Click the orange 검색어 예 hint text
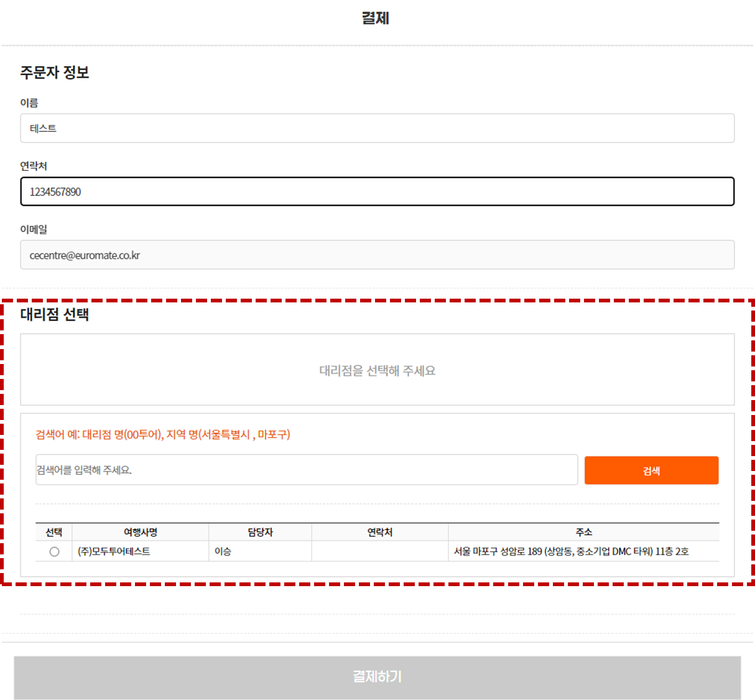 (163, 434)
